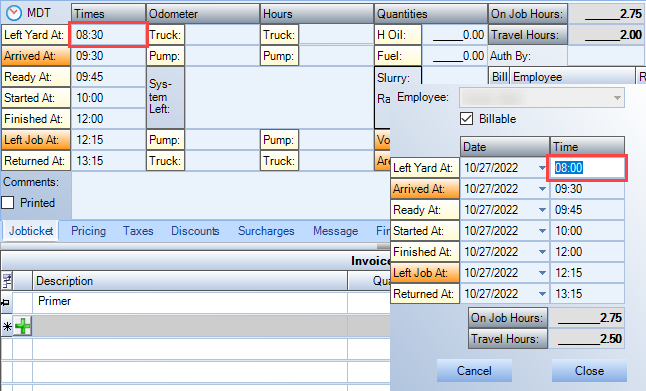Open the Surcharges tab

266,231
